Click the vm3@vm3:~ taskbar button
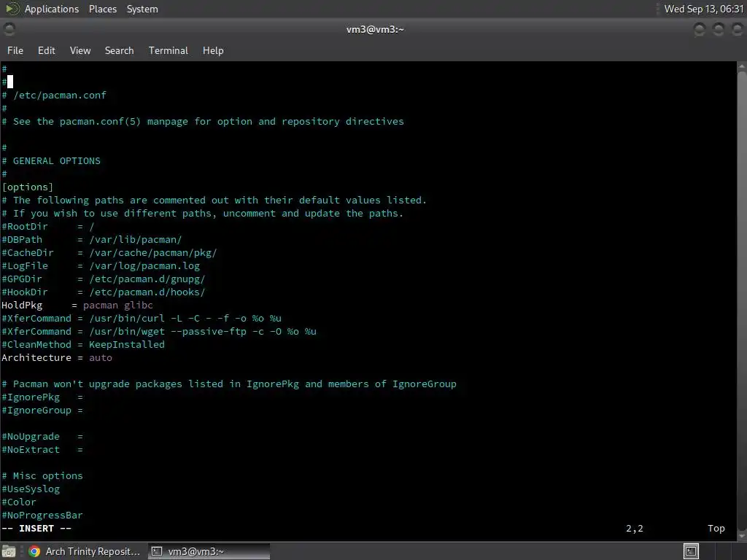The image size is (747, 560). pos(209,551)
